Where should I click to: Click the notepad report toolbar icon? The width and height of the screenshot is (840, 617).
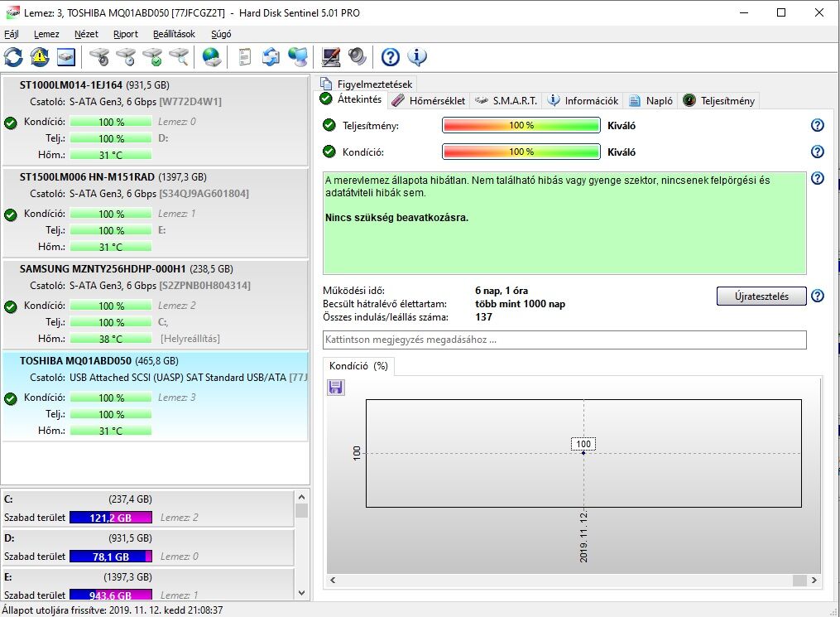point(245,57)
